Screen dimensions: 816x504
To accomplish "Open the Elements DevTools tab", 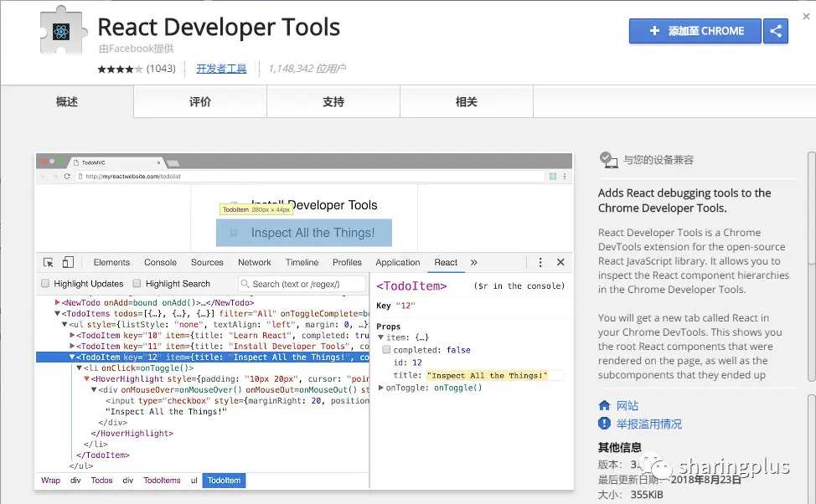I will (x=111, y=262).
